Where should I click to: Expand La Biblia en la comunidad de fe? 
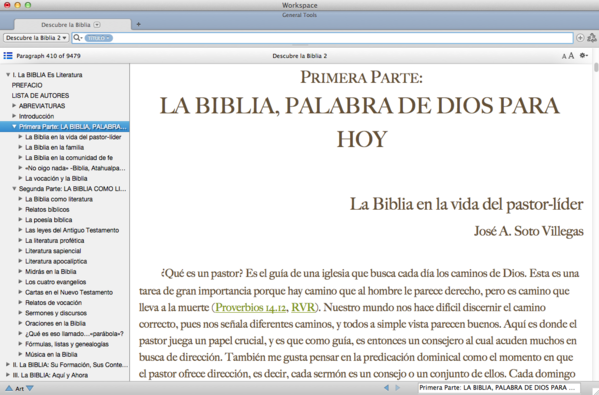click(x=20, y=157)
